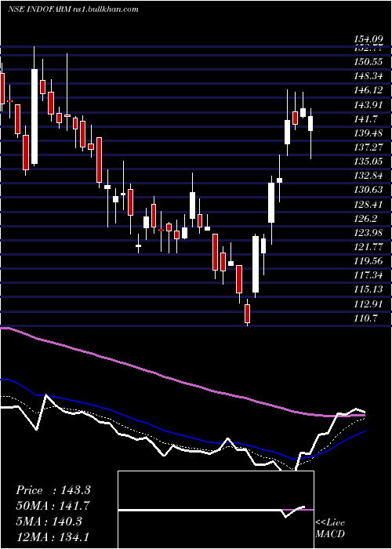
Task: Click the '12MA : 134.1' readout
Action: coord(53,537)
